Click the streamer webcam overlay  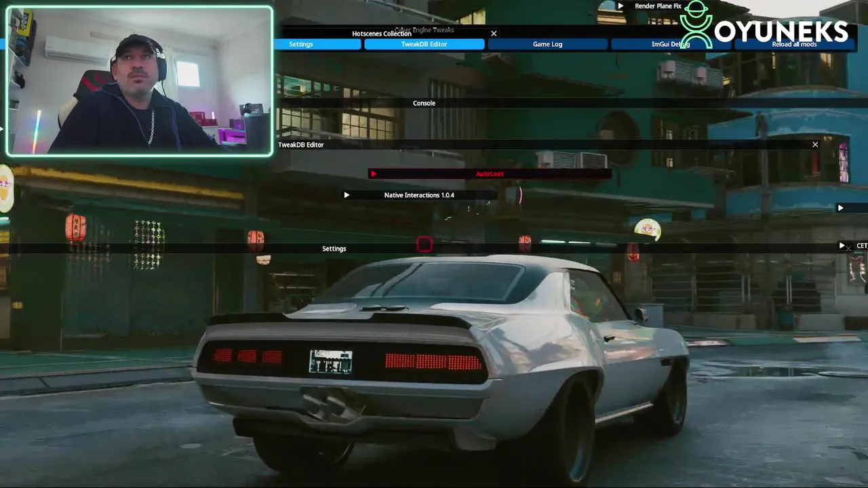coord(139,81)
